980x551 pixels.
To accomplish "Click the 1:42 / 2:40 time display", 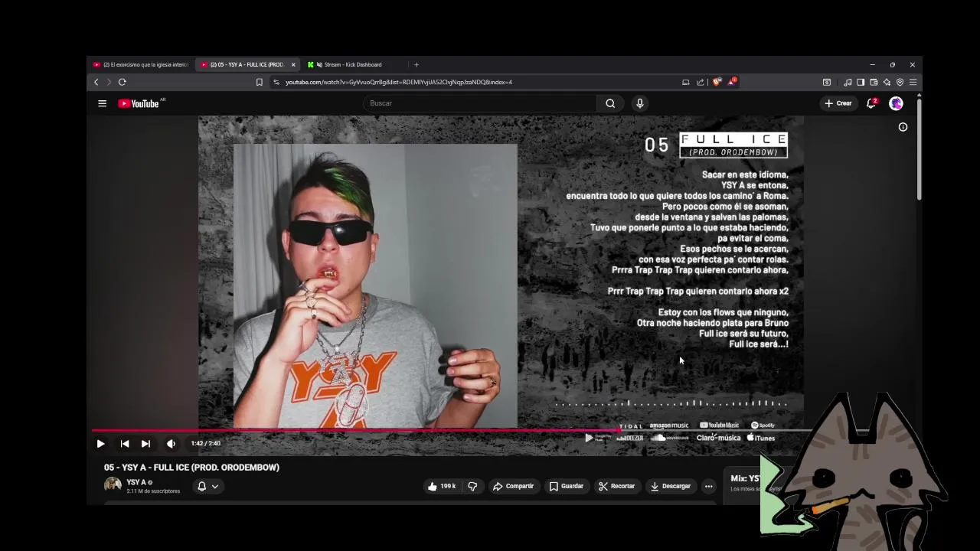I will pyautogui.click(x=205, y=444).
